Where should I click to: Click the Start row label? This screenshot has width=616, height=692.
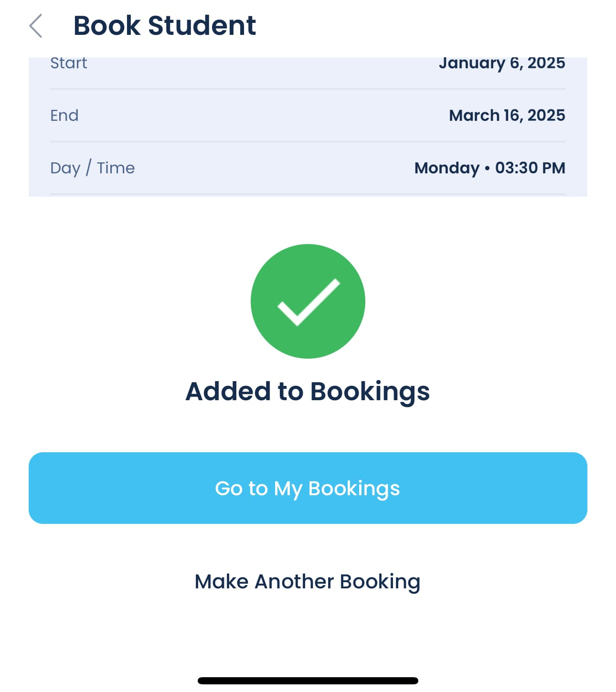coord(69,63)
